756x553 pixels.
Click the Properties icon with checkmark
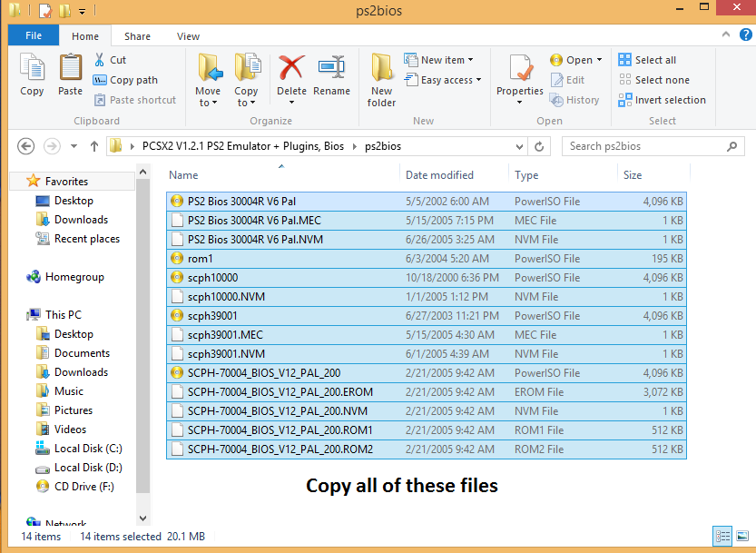(521, 67)
